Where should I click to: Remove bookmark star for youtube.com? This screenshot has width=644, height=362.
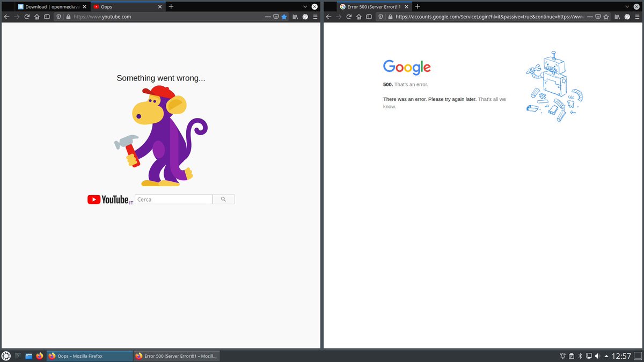(x=284, y=17)
